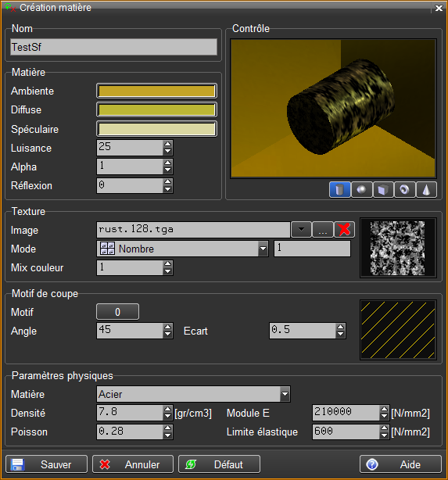Expand the Mode Nombre dropdown
Screen dimensions: 448x480
point(263,249)
